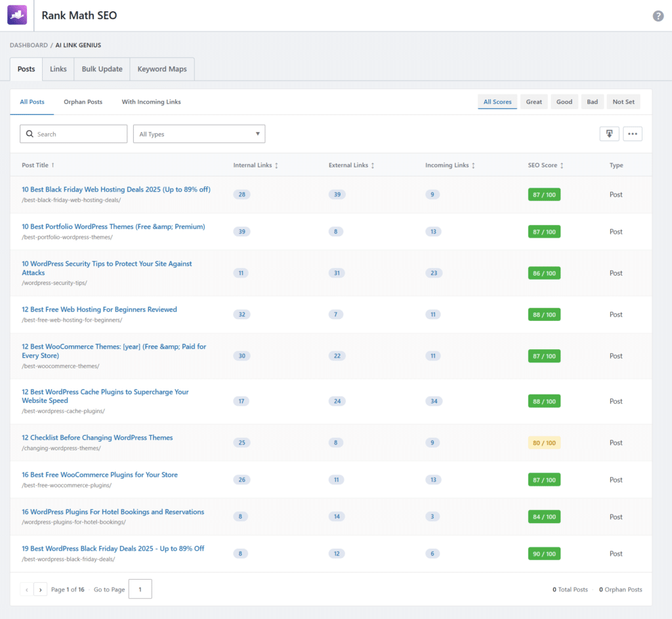672x619 pixels.
Task: Click the Rank Math SEO logo icon
Action: (x=17, y=15)
